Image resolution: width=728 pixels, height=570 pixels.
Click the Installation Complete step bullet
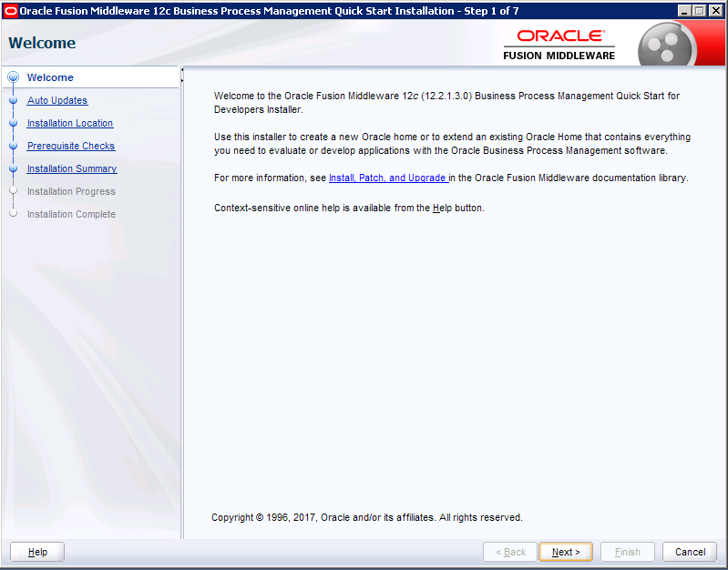pyautogui.click(x=14, y=213)
